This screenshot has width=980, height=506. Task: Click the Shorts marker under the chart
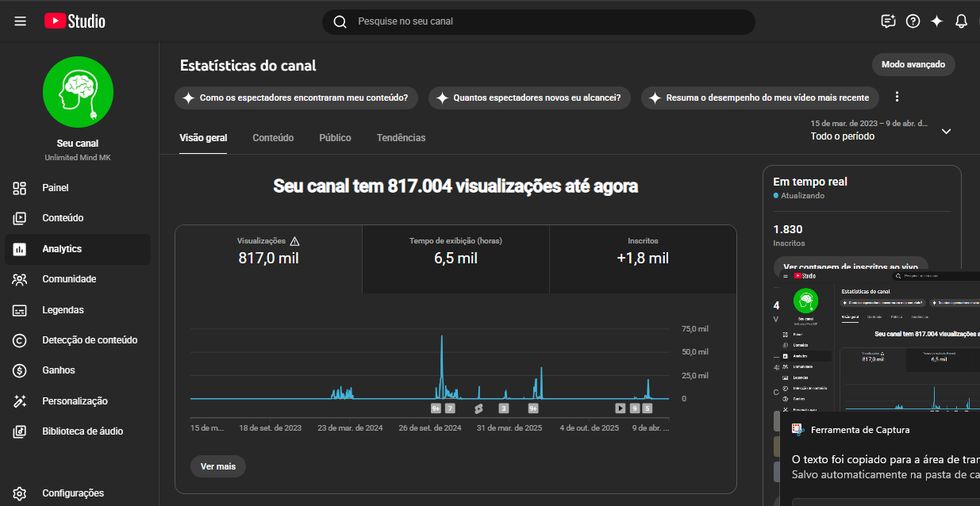tap(478, 408)
